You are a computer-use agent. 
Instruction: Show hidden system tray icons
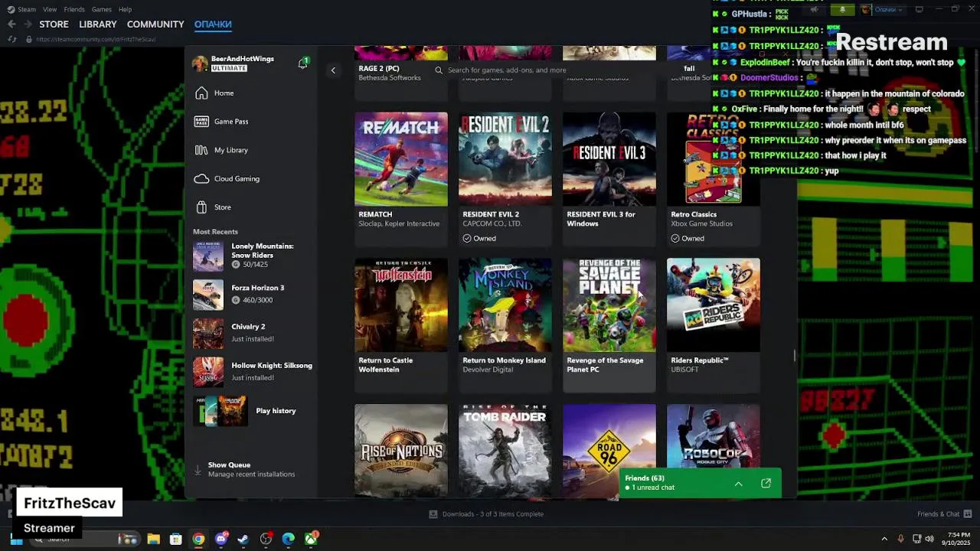coord(884,539)
